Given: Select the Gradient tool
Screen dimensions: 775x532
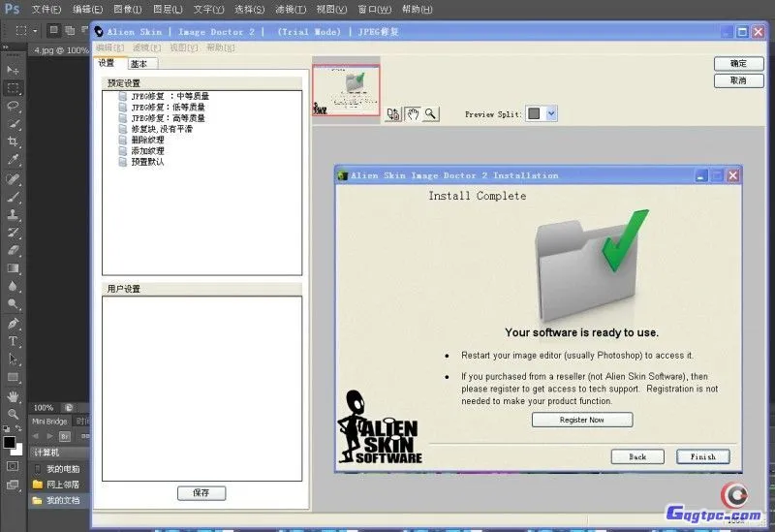Looking at the screenshot, I should click(13, 268).
